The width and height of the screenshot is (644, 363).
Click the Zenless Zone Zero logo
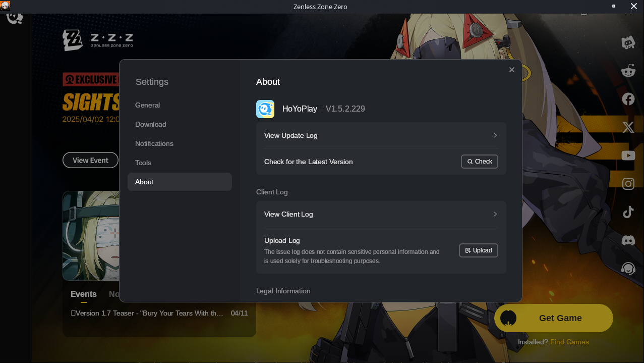(x=98, y=40)
